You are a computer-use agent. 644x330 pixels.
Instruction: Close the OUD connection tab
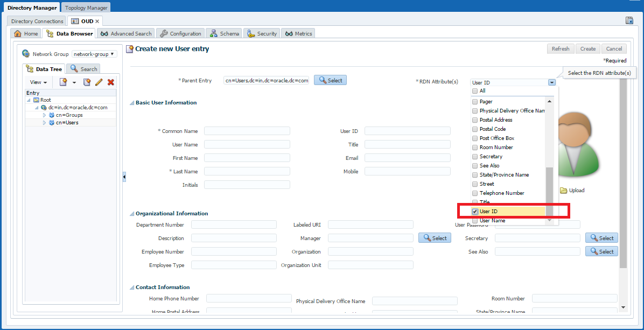[97, 22]
